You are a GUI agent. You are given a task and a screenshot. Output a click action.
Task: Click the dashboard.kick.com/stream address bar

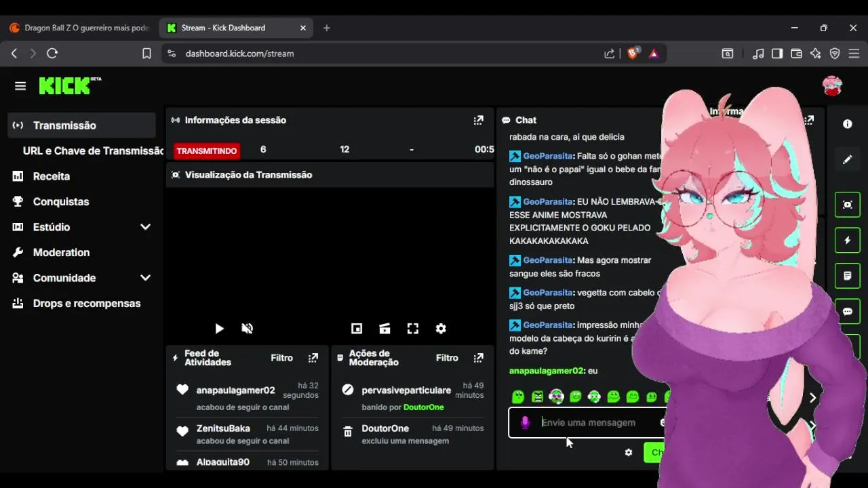pos(239,54)
